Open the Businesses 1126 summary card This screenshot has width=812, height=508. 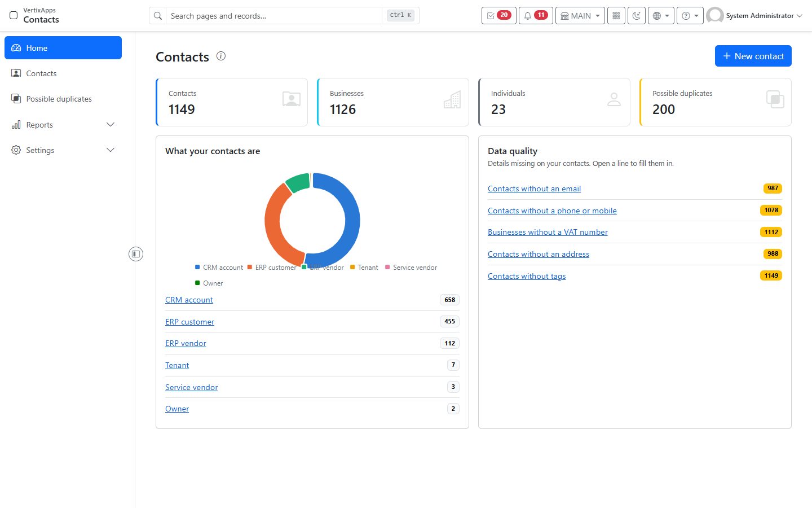pos(393,102)
